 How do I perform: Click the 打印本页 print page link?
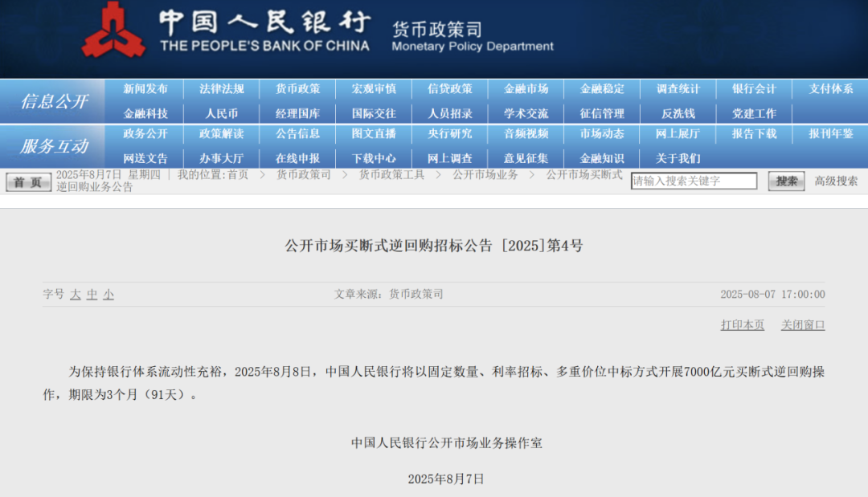coord(742,325)
